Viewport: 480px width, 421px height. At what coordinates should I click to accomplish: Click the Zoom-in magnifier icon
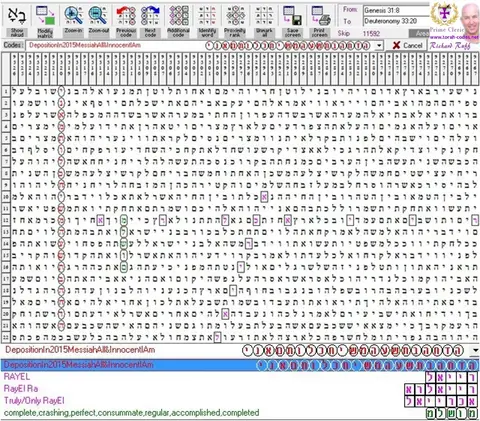point(74,16)
